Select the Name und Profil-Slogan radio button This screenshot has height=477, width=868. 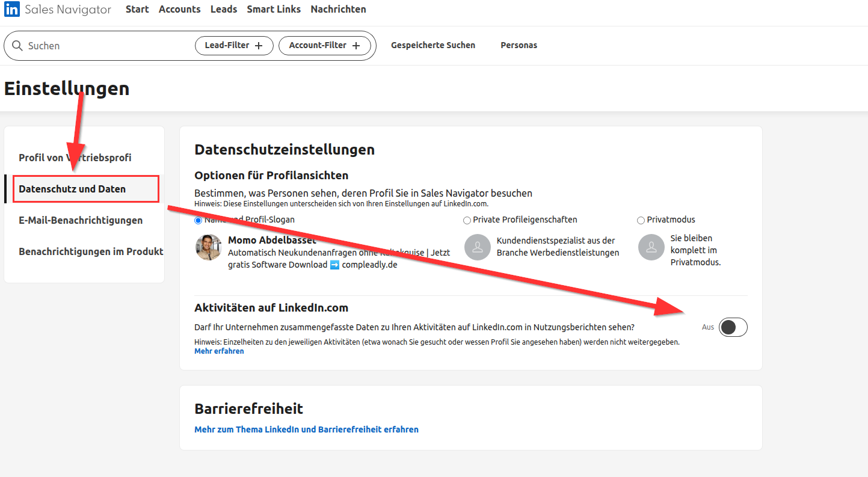coord(199,220)
